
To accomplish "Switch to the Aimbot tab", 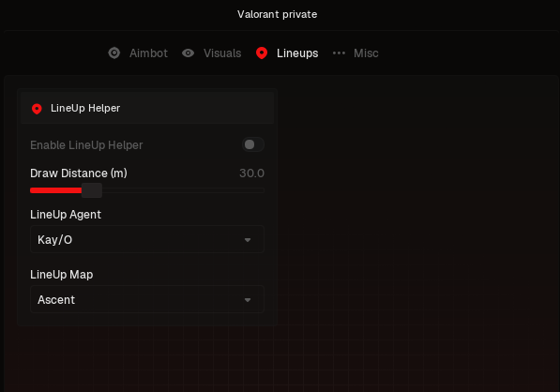I will pyautogui.click(x=148, y=53).
